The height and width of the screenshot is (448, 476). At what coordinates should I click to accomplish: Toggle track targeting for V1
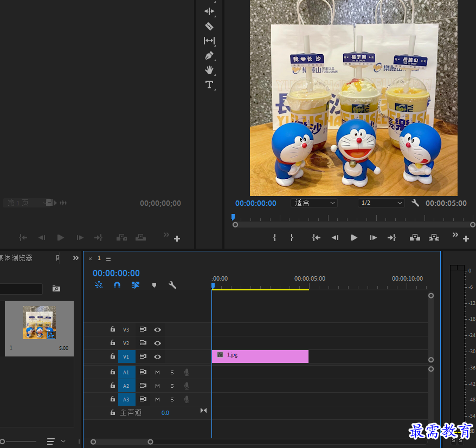tap(126, 356)
